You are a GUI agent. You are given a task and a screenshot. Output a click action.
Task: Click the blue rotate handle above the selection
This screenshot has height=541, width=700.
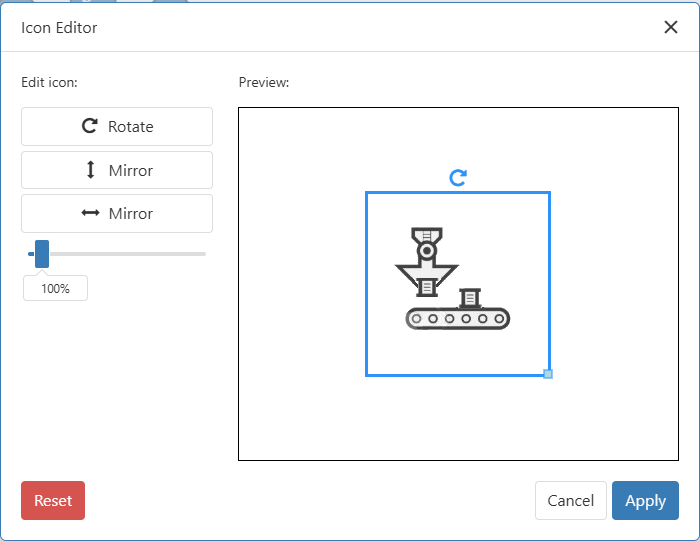[x=458, y=177]
